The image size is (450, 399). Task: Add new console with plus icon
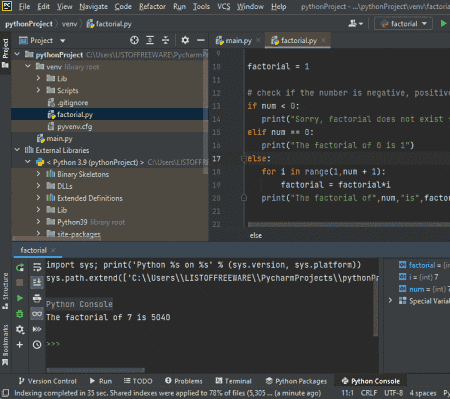pos(20,345)
